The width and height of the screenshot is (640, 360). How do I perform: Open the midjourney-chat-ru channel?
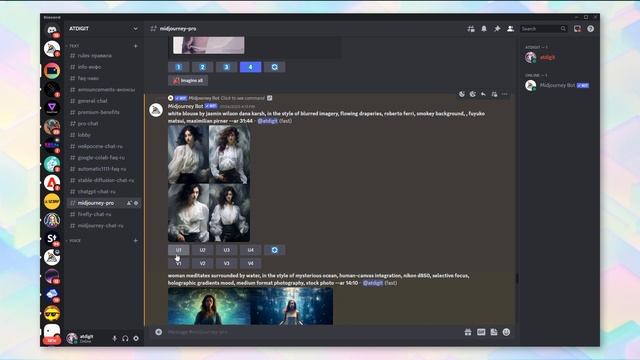click(x=104, y=226)
